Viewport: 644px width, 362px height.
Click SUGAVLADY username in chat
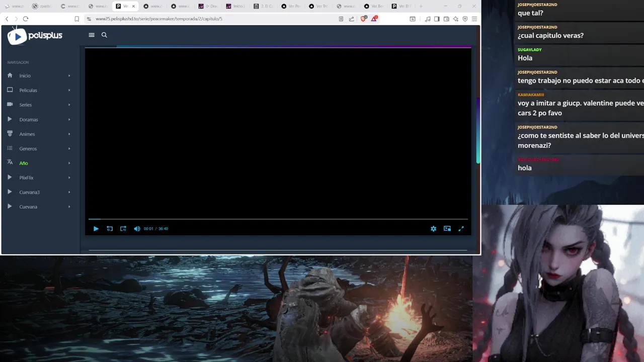530,50
